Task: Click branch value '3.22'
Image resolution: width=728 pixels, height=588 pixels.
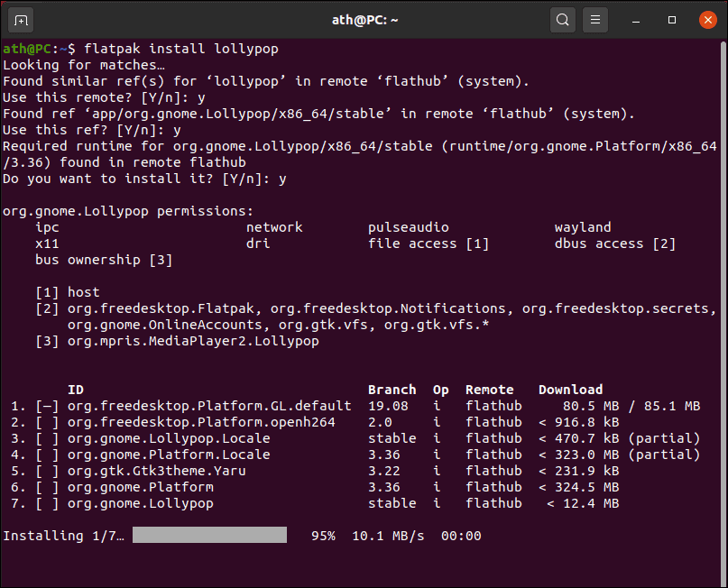Action: (384, 471)
